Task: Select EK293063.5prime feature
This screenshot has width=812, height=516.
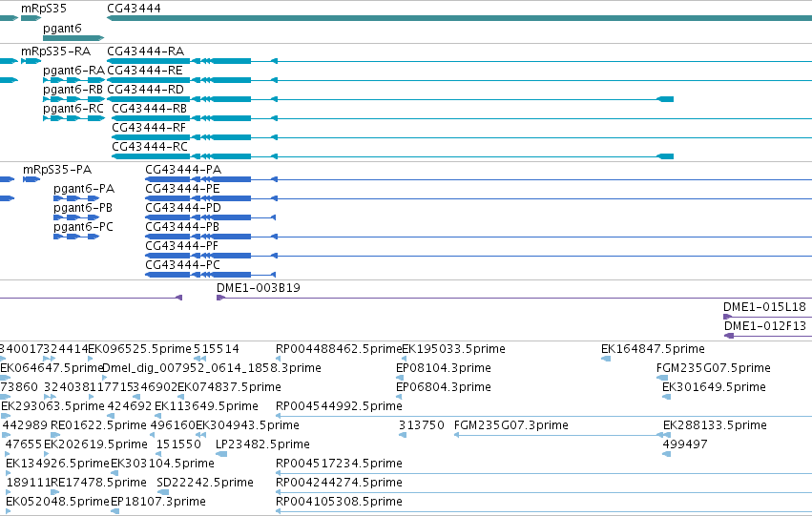Action: point(52,406)
